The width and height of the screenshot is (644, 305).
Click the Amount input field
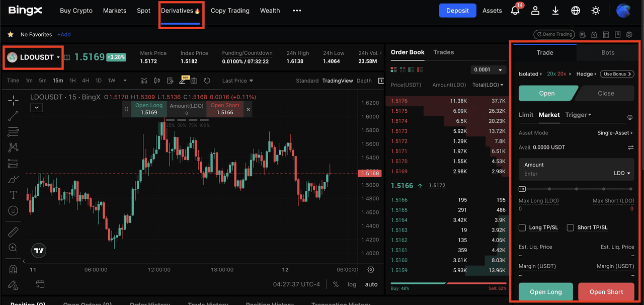point(577,170)
